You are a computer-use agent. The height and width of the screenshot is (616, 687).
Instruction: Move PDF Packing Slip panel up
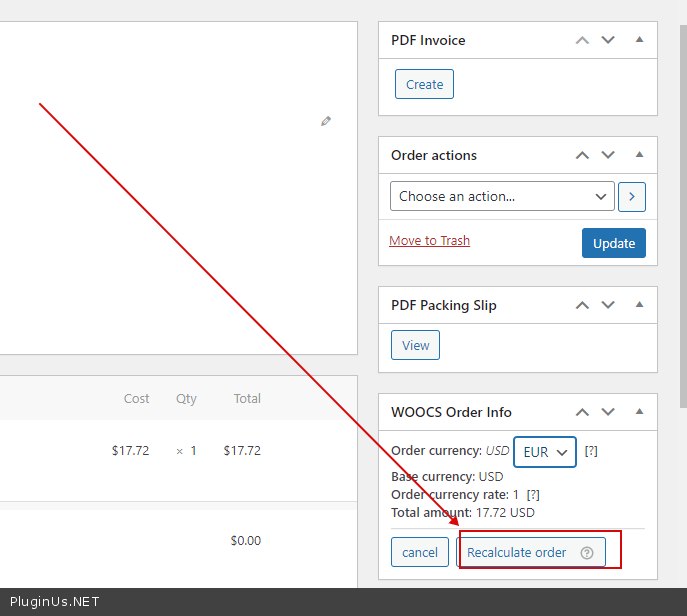(x=582, y=305)
